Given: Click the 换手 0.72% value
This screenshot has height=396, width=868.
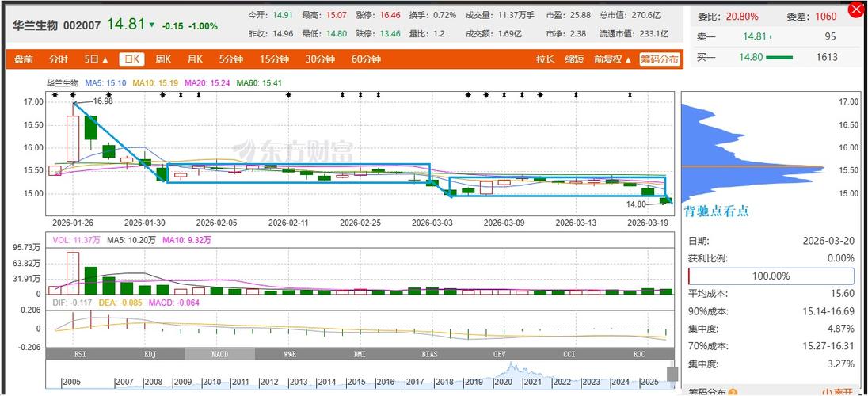Looking at the screenshot, I should point(444,15).
